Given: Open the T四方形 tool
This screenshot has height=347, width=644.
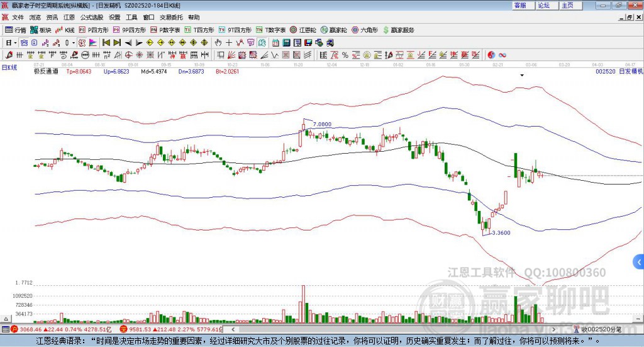Looking at the screenshot, I should [x=199, y=30].
